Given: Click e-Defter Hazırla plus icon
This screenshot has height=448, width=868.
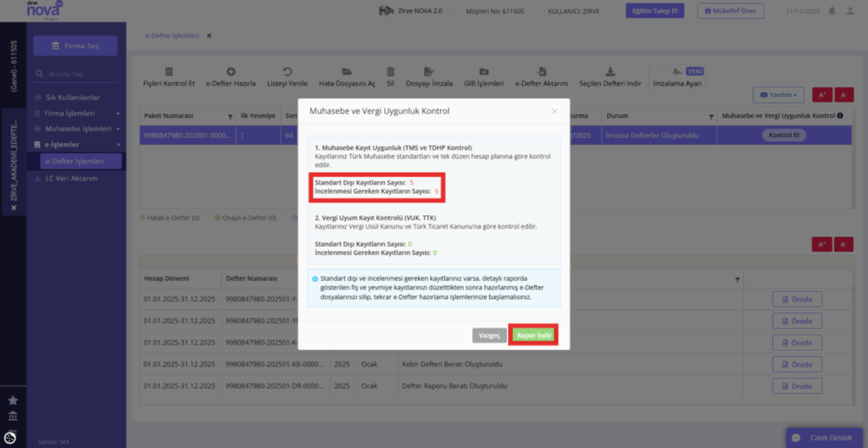Looking at the screenshot, I should tap(231, 72).
